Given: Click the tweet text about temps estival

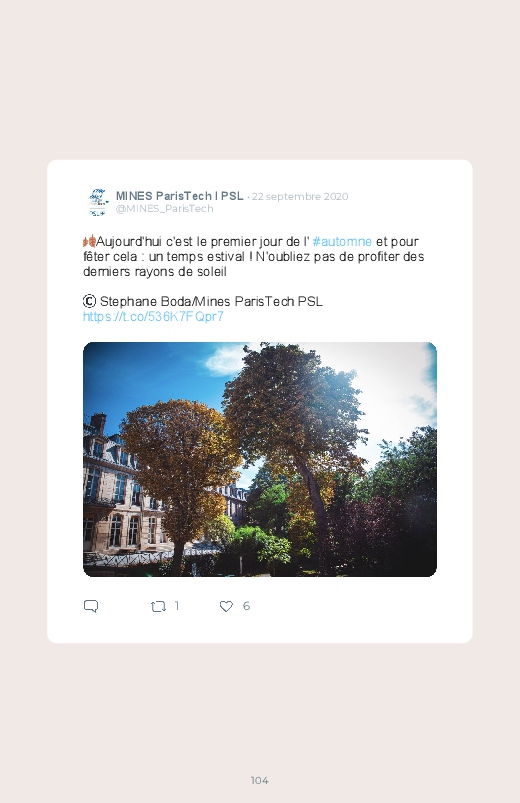Looking at the screenshot, I should 254,257.
